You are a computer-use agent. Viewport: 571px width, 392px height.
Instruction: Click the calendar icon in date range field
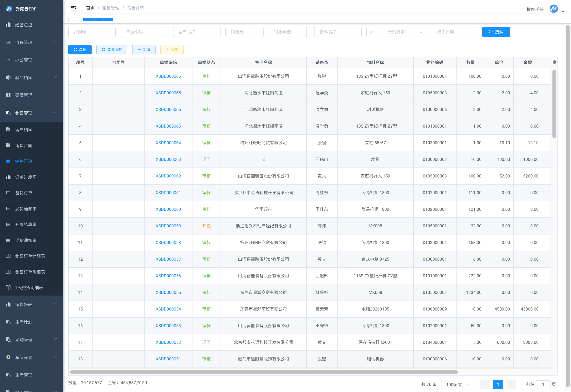click(x=372, y=32)
